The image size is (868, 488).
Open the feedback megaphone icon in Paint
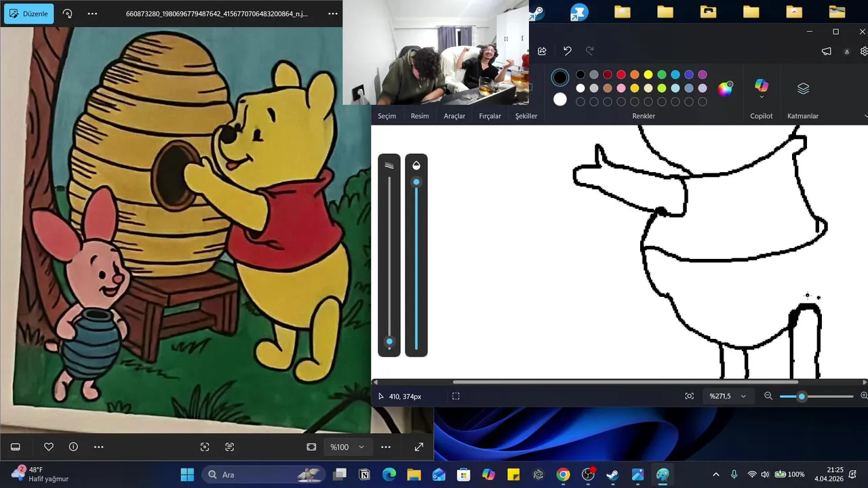[826, 51]
